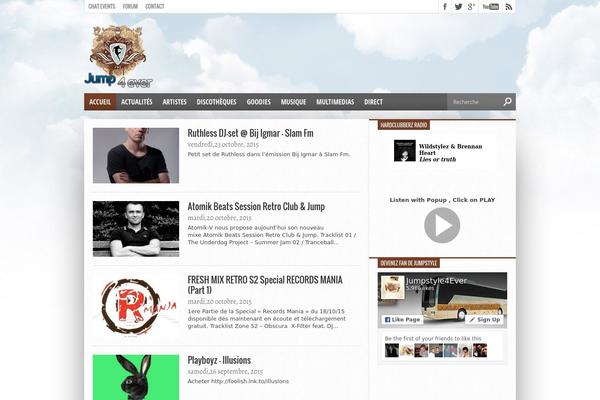Image resolution: width=600 pixels, height=400 pixels.
Task: Open the Direct menu
Action: coord(373,102)
